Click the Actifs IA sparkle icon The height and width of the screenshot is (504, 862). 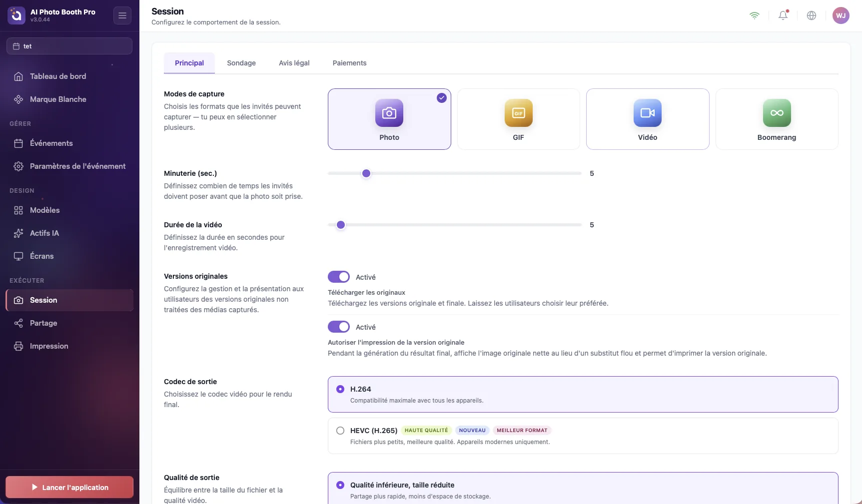[x=18, y=233]
